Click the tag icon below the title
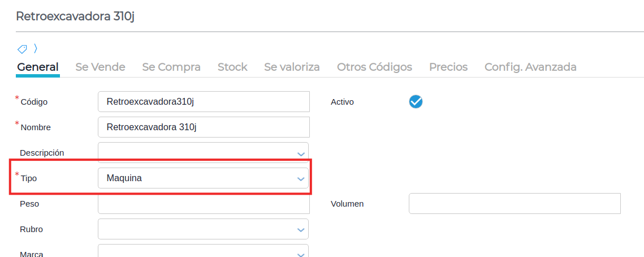This screenshot has width=644, height=257. point(22,49)
